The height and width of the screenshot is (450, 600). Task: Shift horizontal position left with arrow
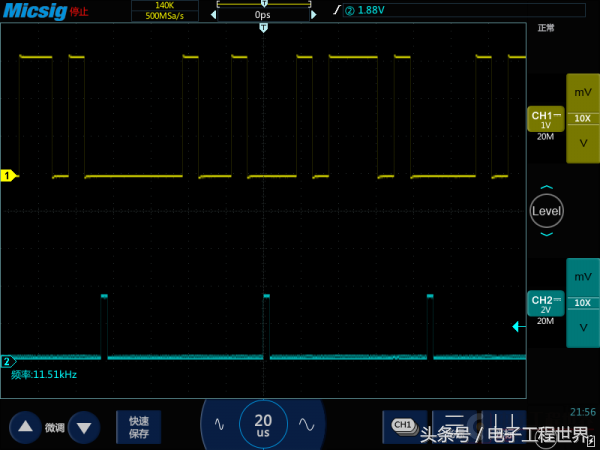214,15
